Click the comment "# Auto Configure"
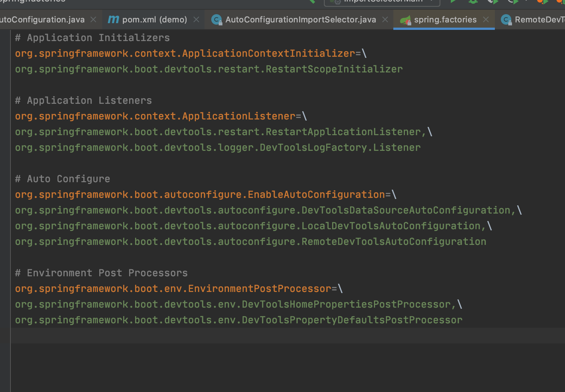565x392 pixels. coord(62,179)
